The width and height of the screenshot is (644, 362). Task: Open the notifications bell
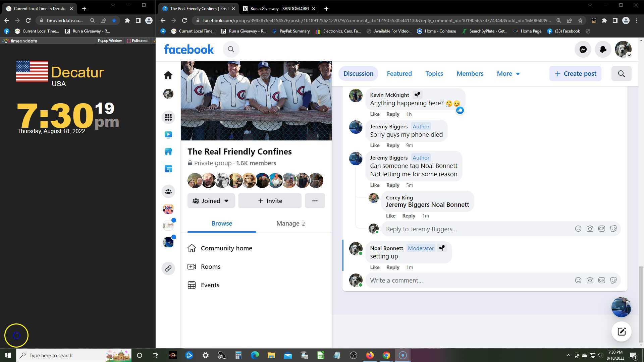(603, 50)
